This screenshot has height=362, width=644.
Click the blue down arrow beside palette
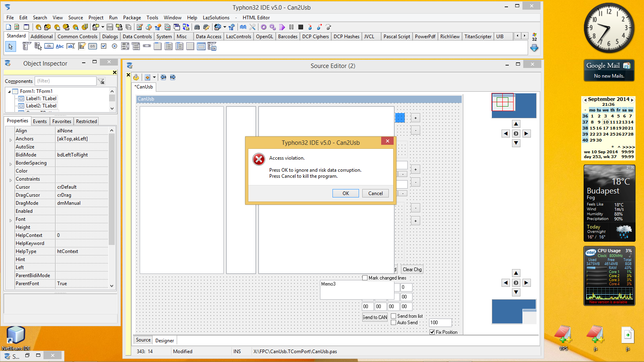[x=534, y=48]
